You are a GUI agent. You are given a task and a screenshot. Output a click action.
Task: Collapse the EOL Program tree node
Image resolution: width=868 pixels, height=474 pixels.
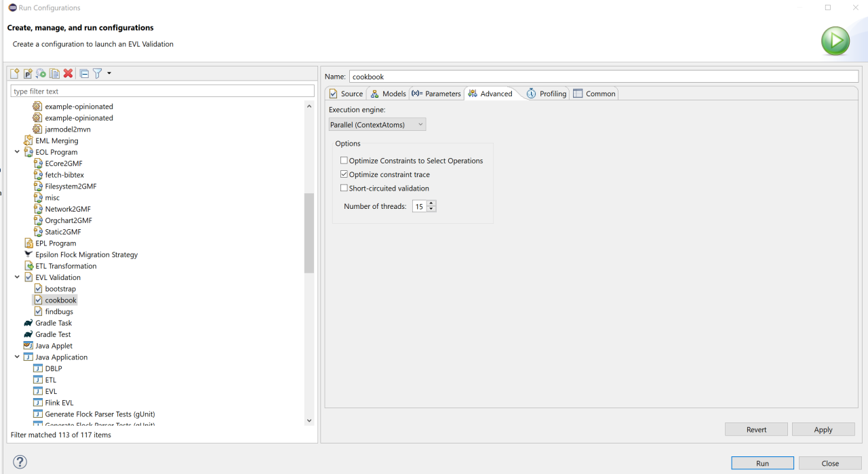coord(17,153)
